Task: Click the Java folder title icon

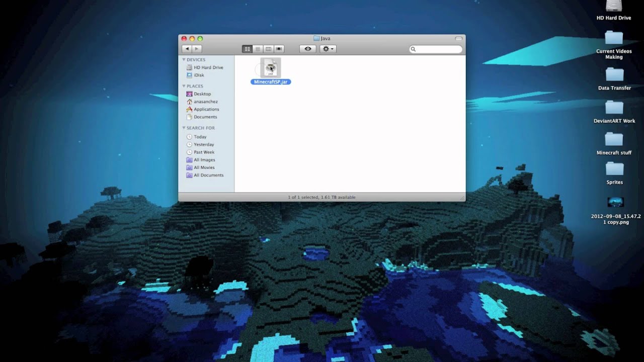Action: [316, 38]
